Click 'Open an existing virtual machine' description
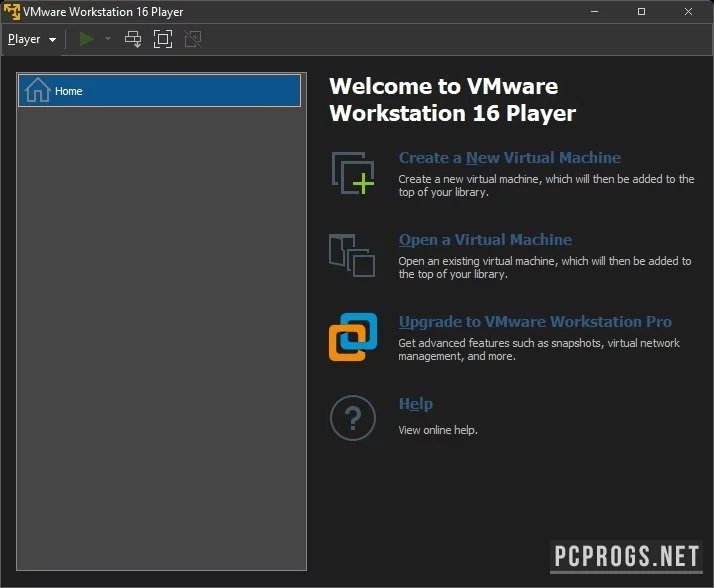Image resolution: width=714 pixels, height=588 pixels. [545, 267]
